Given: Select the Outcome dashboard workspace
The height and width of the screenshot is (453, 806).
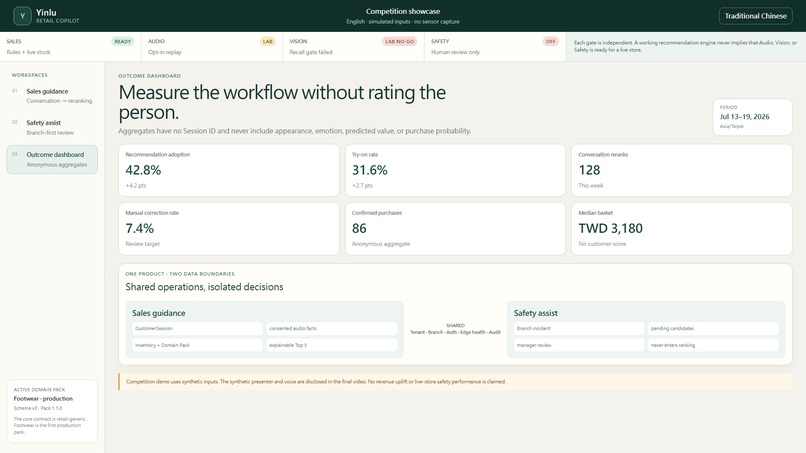Looking at the screenshot, I should 52,159.
